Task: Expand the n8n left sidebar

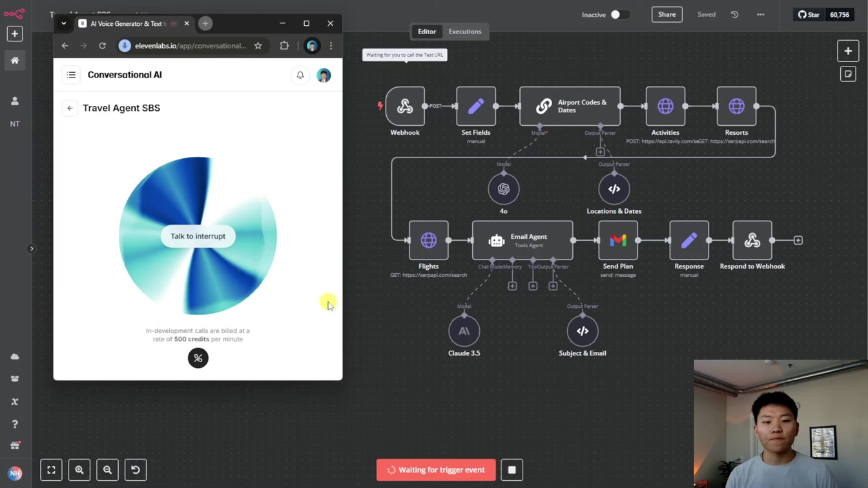Action: pyautogui.click(x=31, y=249)
